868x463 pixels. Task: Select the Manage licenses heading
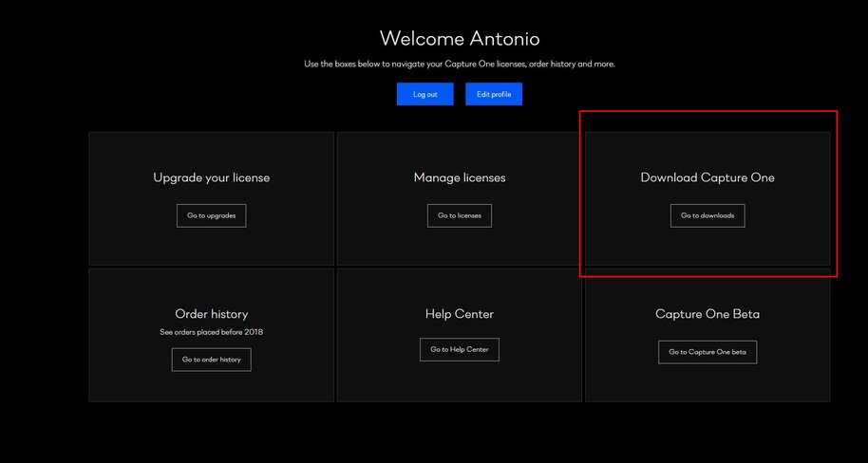(460, 177)
